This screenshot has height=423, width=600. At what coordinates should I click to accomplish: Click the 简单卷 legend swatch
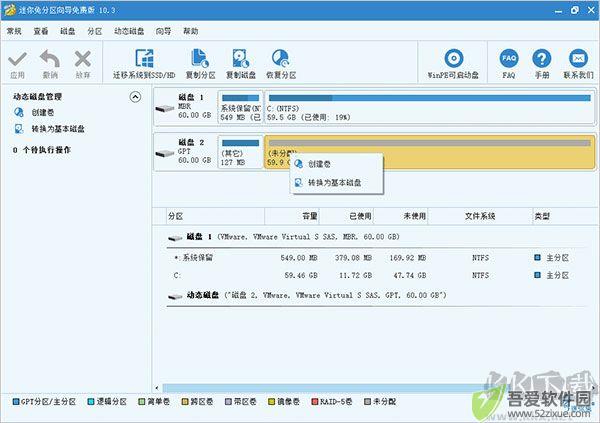point(142,402)
